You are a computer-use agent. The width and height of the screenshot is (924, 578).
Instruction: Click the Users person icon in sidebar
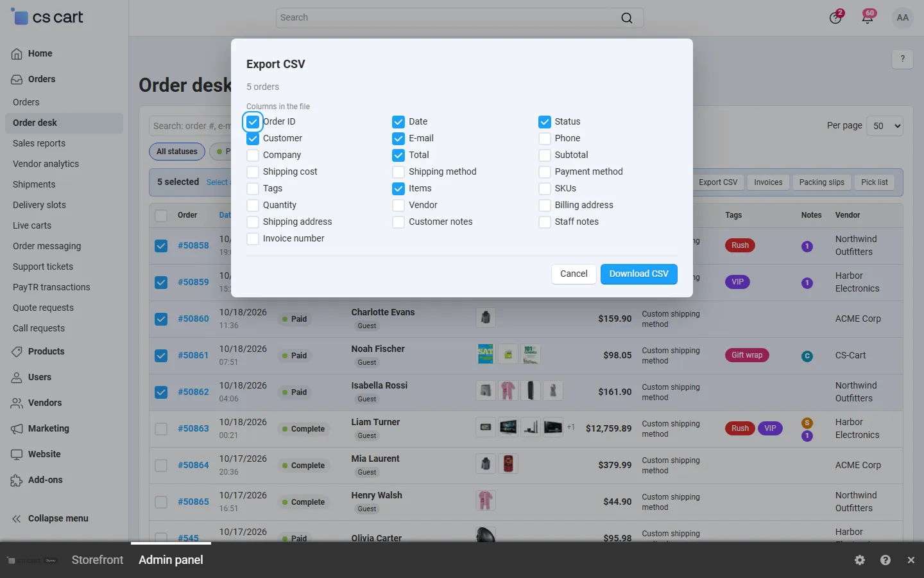point(17,378)
